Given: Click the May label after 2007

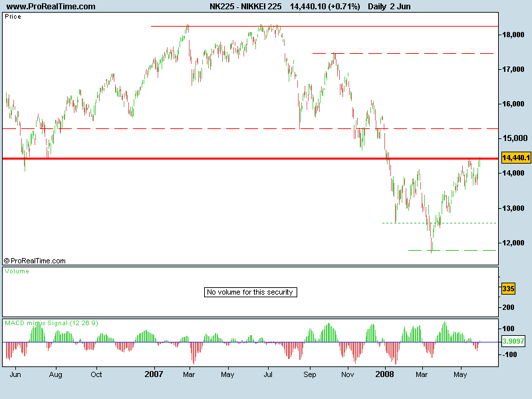Looking at the screenshot, I should click(x=227, y=374).
